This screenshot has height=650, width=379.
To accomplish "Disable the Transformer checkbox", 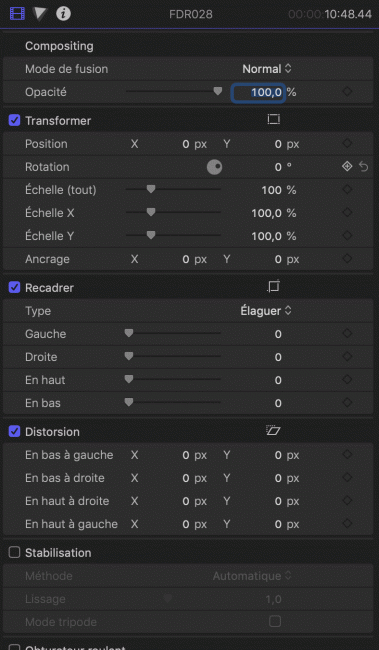I will [15, 121].
